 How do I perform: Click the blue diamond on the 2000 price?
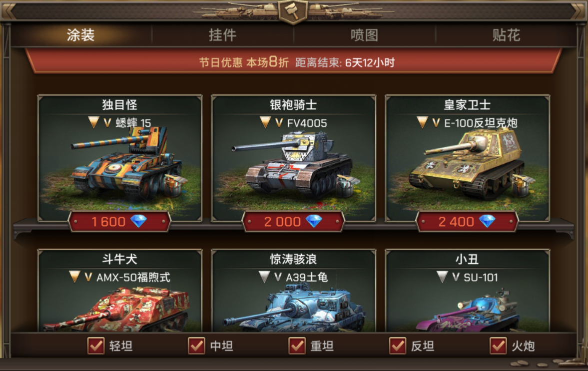(x=314, y=221)
